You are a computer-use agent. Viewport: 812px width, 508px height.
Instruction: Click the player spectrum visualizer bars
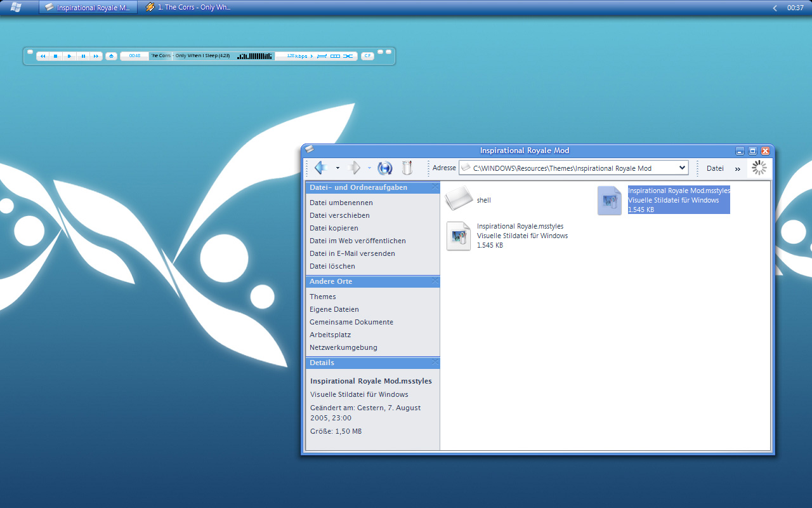point(254,56)
